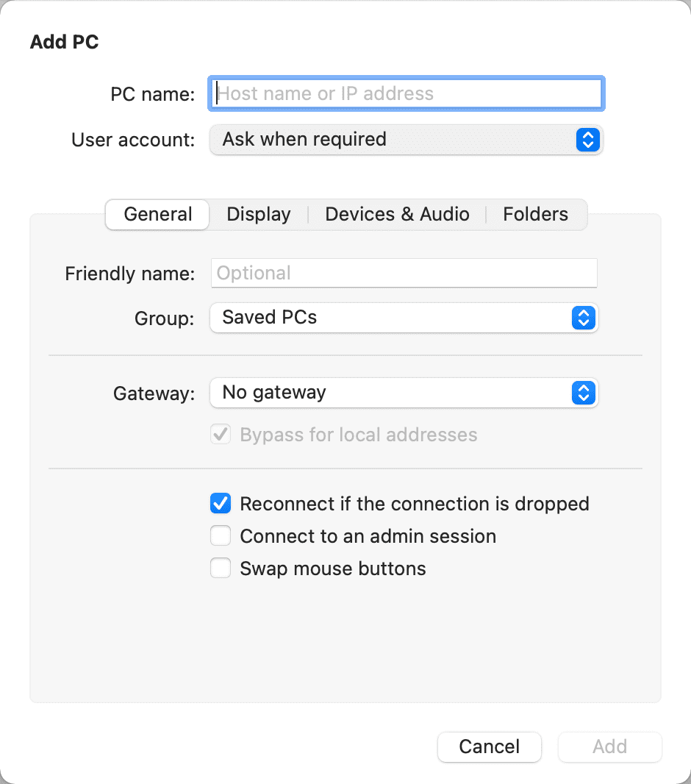The width and height of the screenshot is (691, 784).
Task: Open the User account dropdown chevron
Action: pos(587,140)
